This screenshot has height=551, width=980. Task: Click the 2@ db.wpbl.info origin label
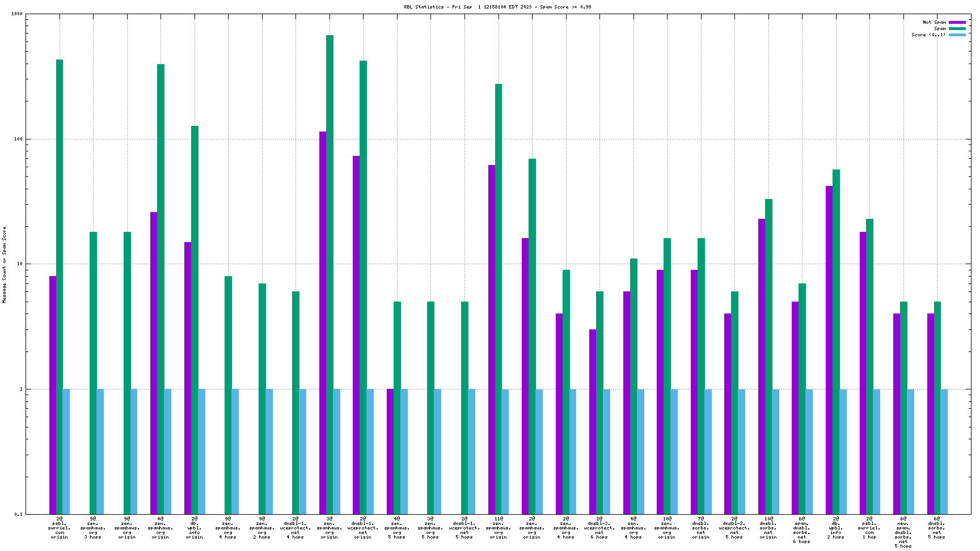(x=195, y=527)
